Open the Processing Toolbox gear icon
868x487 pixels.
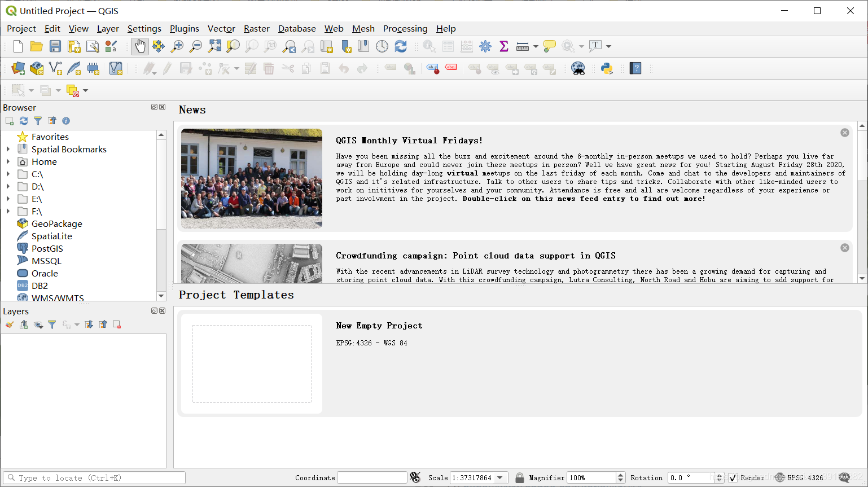[485, 46]
